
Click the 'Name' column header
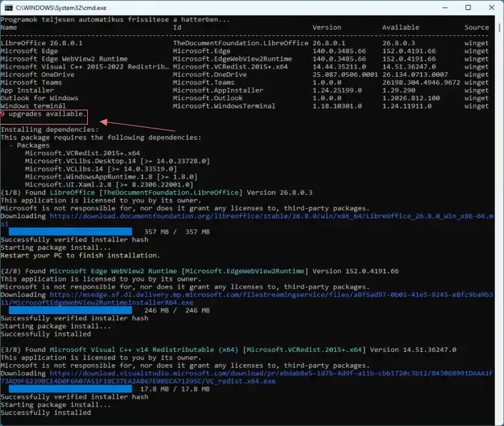click(x=8, y=27)
